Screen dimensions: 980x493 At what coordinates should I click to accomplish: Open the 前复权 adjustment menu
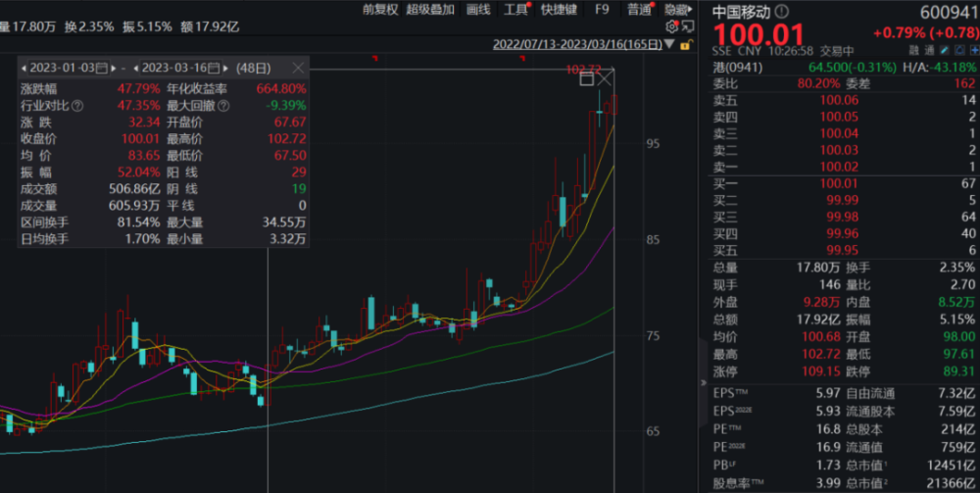click(380, 10)
